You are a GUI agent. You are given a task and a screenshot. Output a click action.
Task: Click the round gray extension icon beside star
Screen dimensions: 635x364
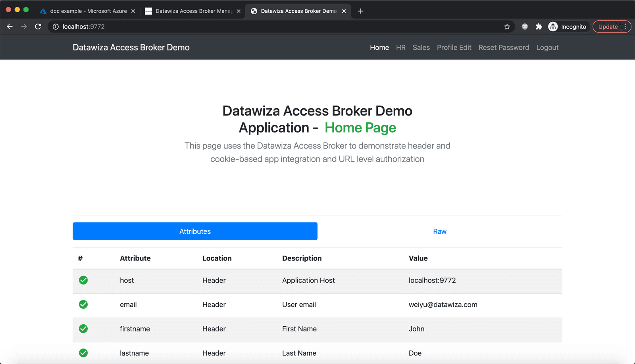coord(525,27)
